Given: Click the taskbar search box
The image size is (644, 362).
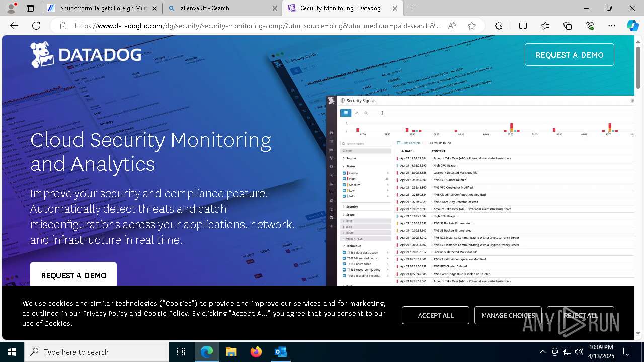Looking at the screenshot, I should tap(97, 352).
